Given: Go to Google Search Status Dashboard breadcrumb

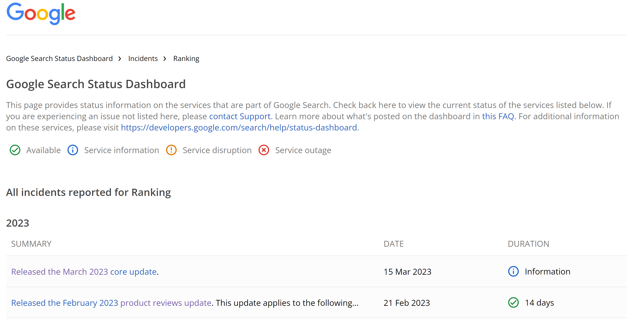Looking at the screenshot, I should pos(59,58).
